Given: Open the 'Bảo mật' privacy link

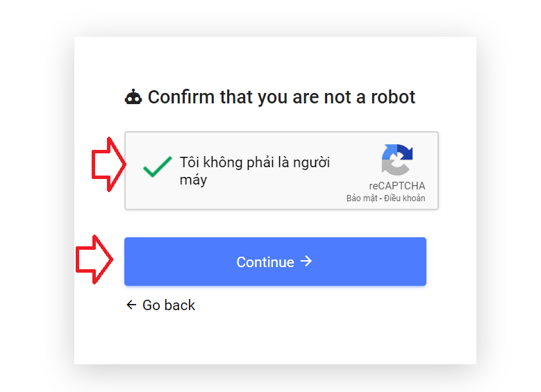Looking at the screenshot, I should pos(362,198).
